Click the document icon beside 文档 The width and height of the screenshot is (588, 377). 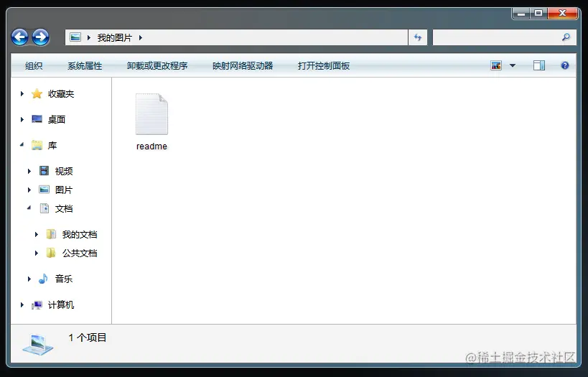pos(45,208)
